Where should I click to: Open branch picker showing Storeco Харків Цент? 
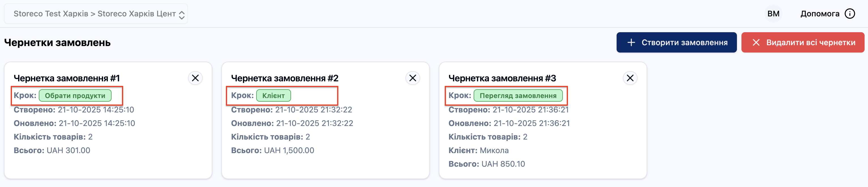pyautogui.click(x=138, y=14)
